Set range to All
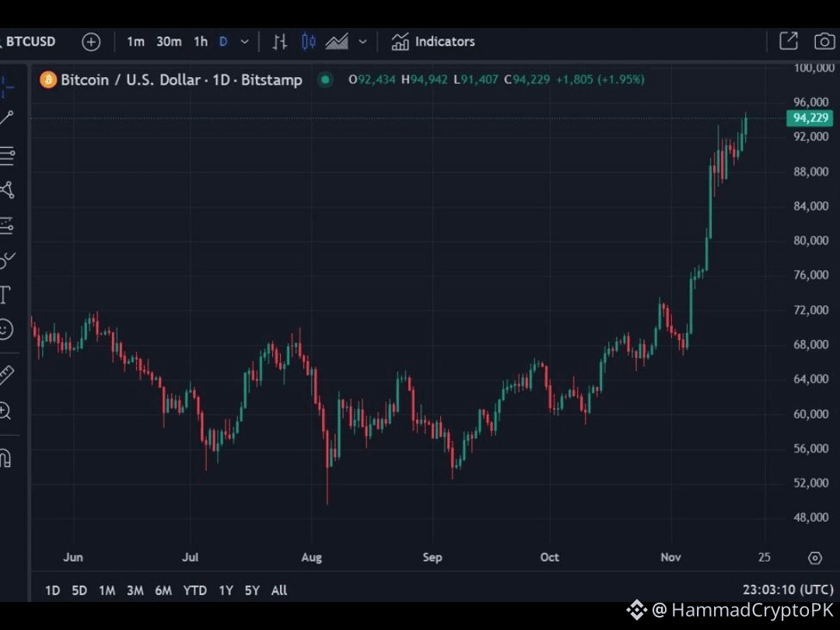Screen dimensions: 840x630 coord(279,590)
